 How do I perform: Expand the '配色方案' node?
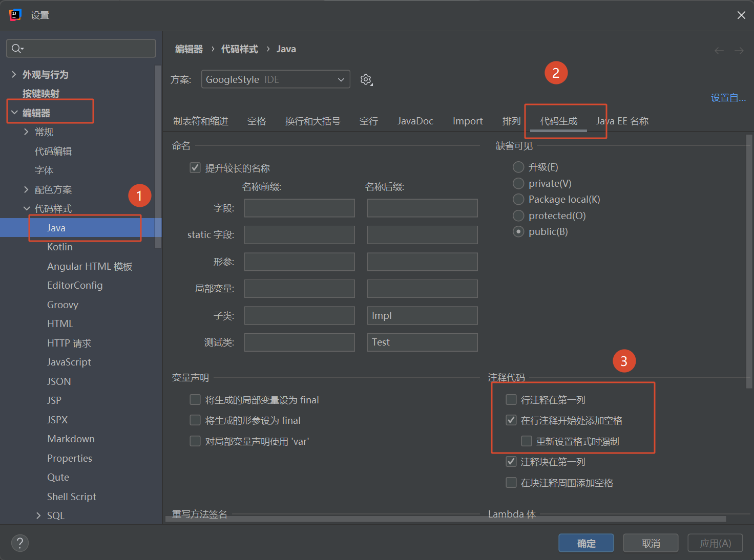point(26,189)
